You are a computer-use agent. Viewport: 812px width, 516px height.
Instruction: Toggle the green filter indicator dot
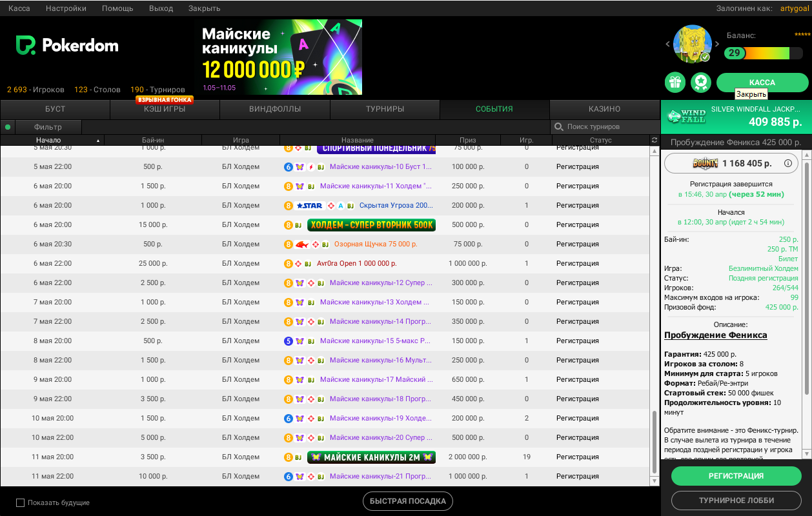[8, 127]
